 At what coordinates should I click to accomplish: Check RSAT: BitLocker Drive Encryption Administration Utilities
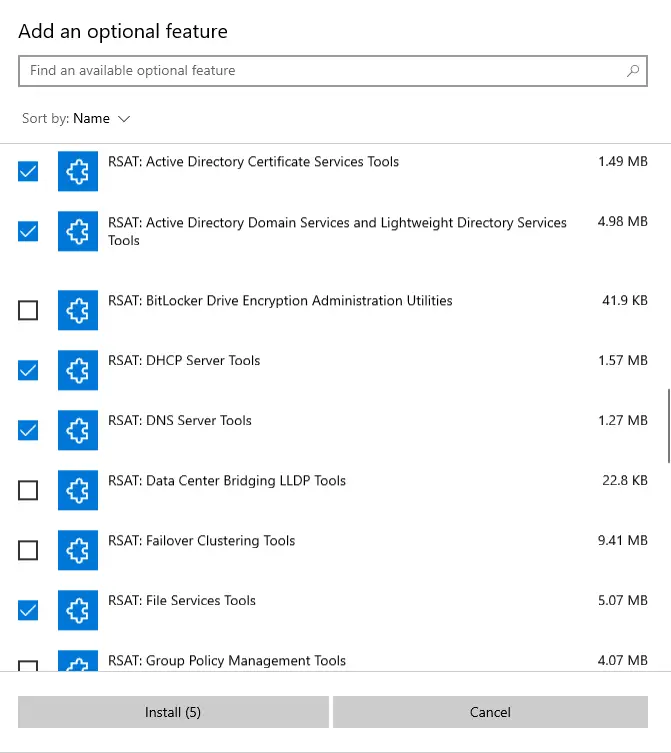tap(28, 310)
